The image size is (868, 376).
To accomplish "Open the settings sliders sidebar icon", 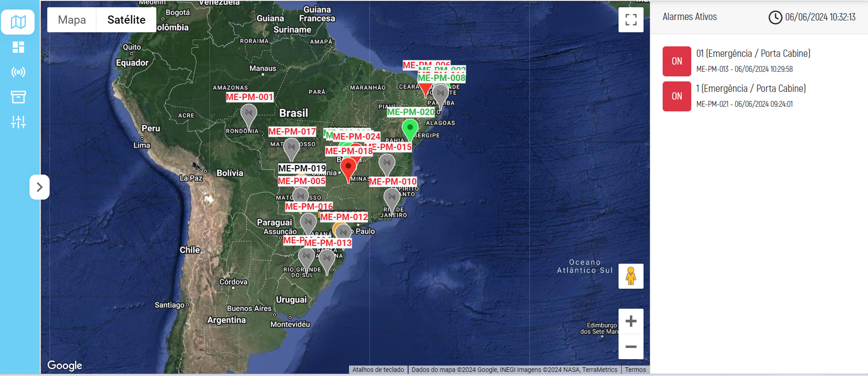I will pos(18,122).
